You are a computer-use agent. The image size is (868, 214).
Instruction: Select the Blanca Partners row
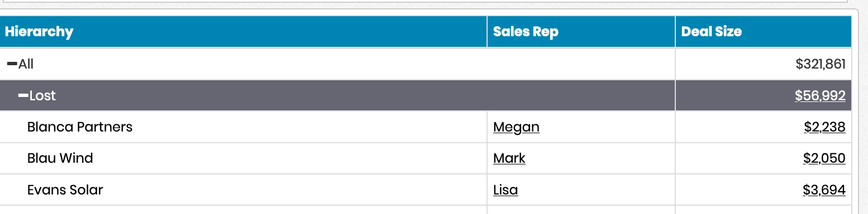click(x=426, y=127)
